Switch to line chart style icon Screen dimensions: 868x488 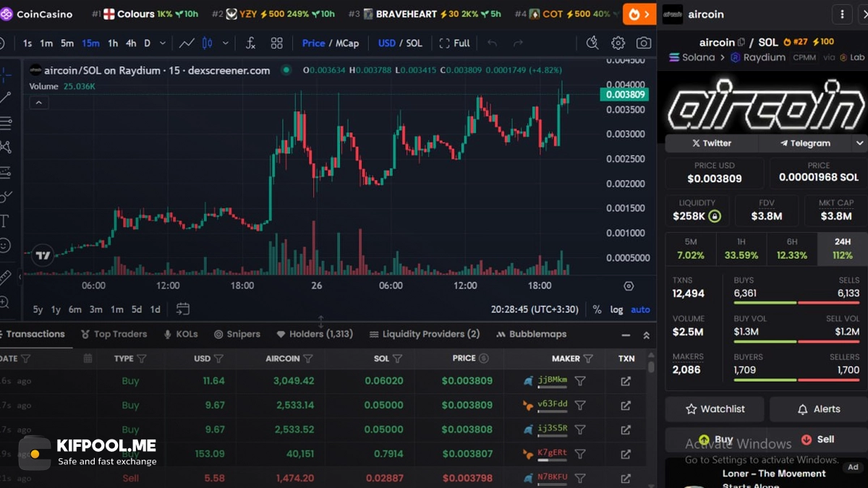pos(187,43)
